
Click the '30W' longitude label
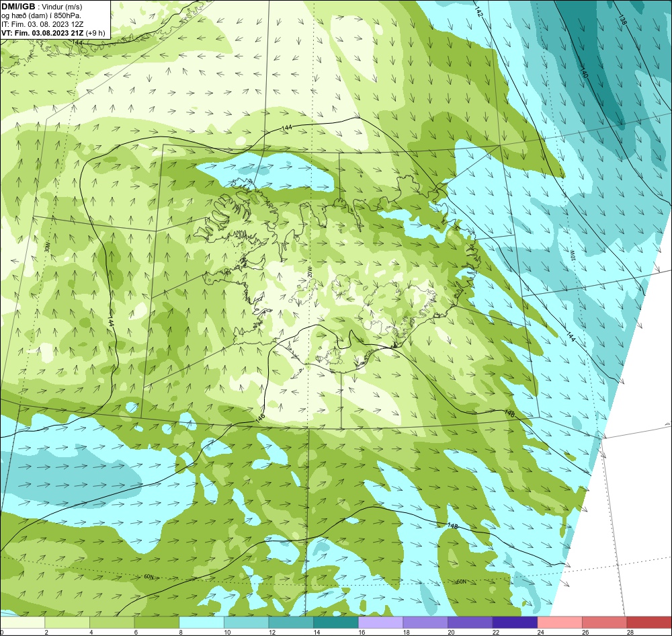tap(48, 247)
